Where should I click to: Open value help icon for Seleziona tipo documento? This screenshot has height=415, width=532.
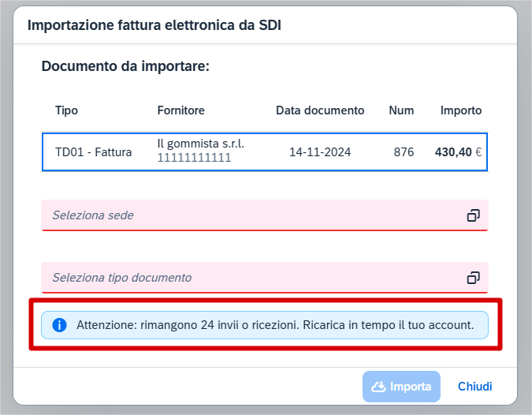coord(474,278)
